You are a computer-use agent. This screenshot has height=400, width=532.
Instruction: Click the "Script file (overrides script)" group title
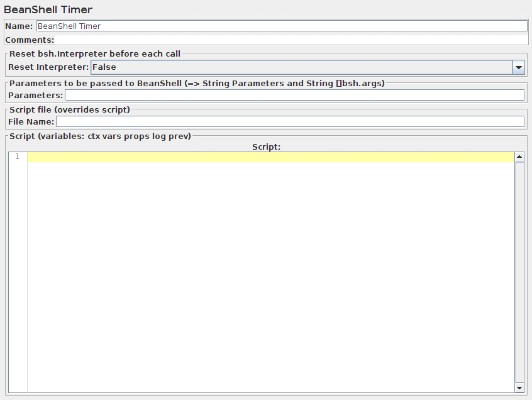(x=70, y=110)
